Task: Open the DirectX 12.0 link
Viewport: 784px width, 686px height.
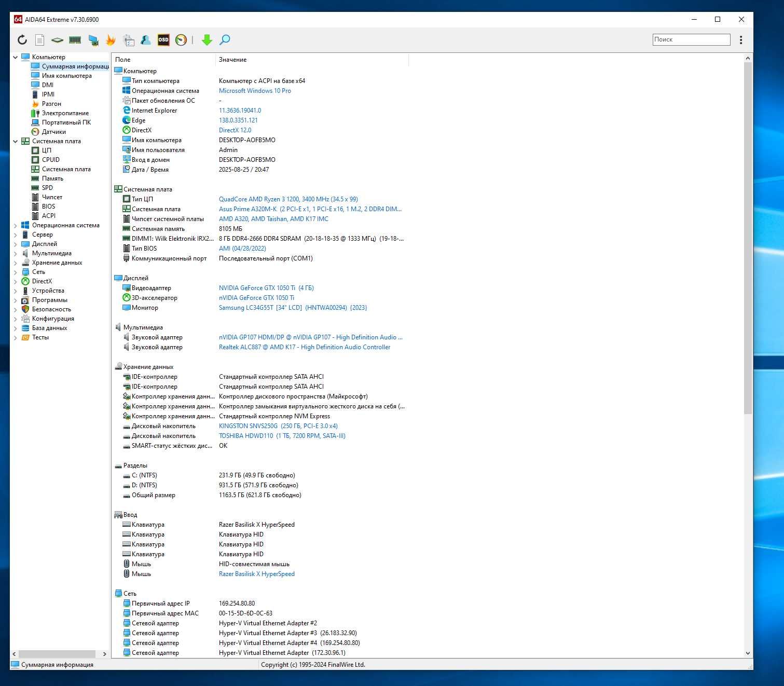Action: click(235, 130)
